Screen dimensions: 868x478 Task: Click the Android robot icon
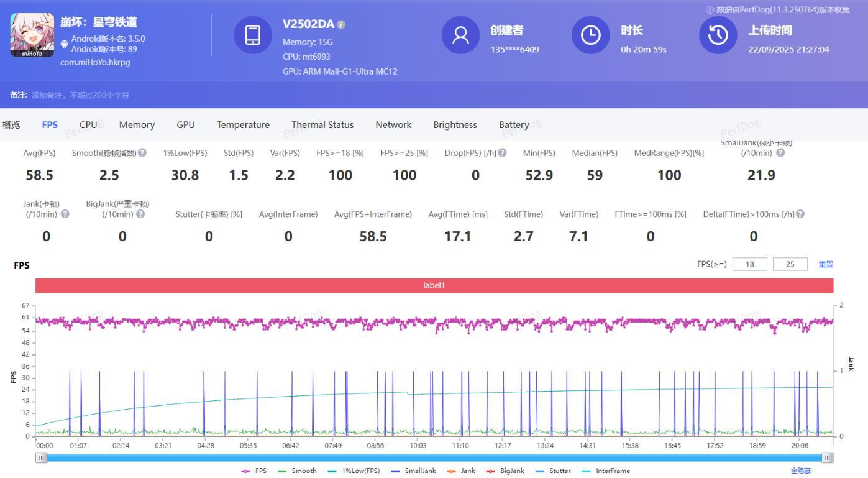click(65, 44)
